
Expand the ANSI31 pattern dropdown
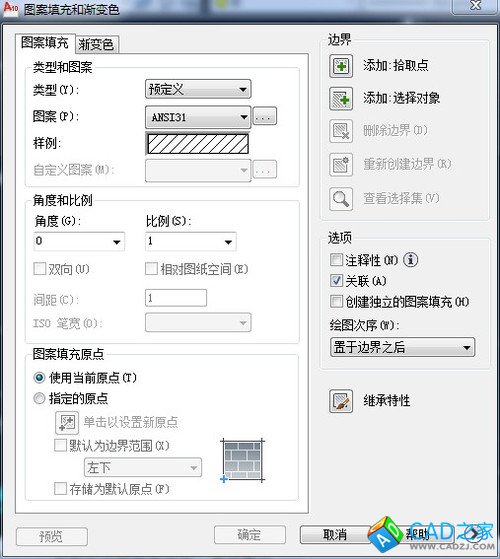click(x=198, y=117)
